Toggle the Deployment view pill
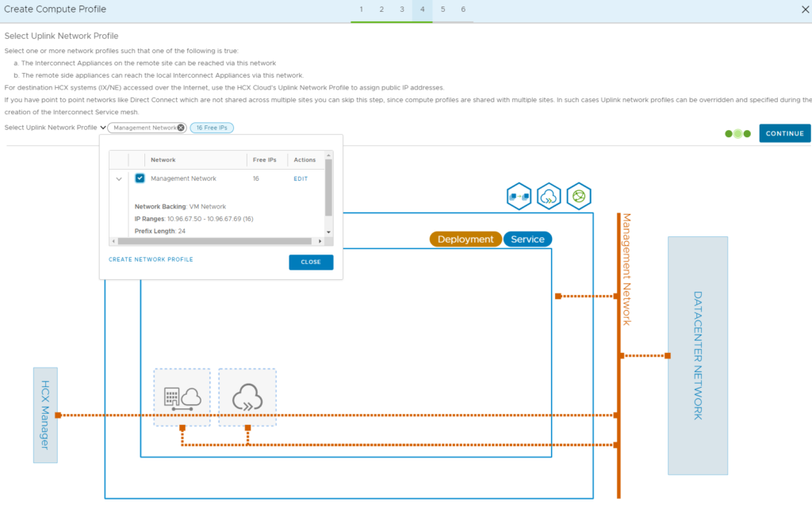This screenshot has height=509, width=812. [465, 239]
